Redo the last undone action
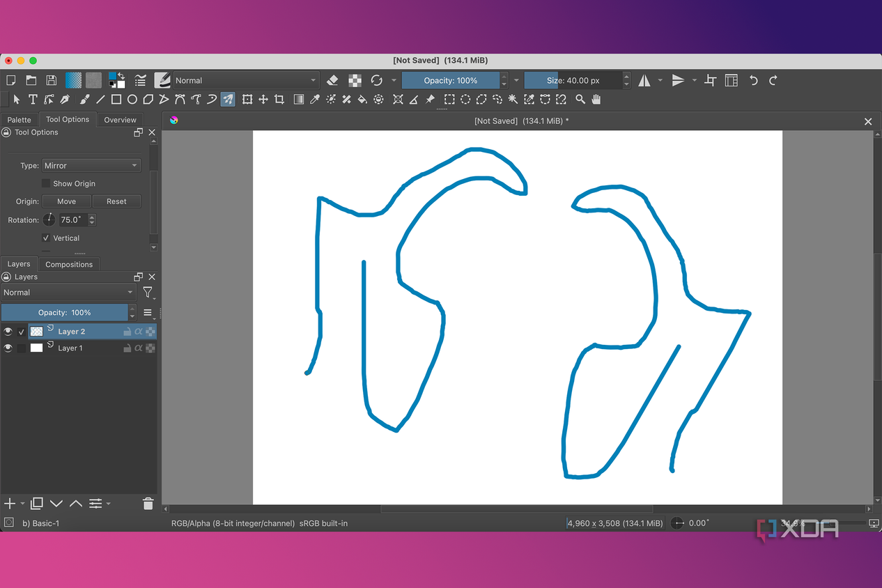882x588 pixels. [773, 81]
